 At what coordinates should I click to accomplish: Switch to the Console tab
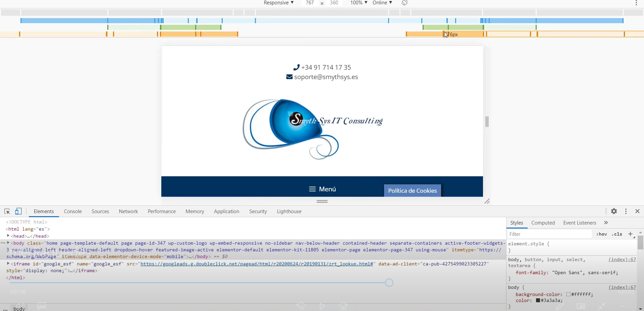[73, 211]
